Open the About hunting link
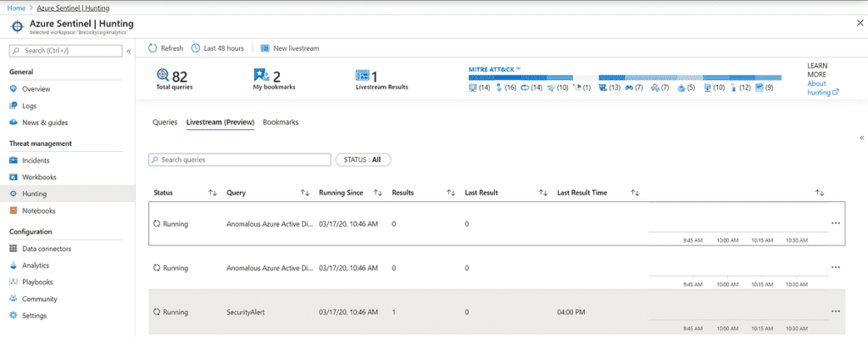 coord(823,88)
